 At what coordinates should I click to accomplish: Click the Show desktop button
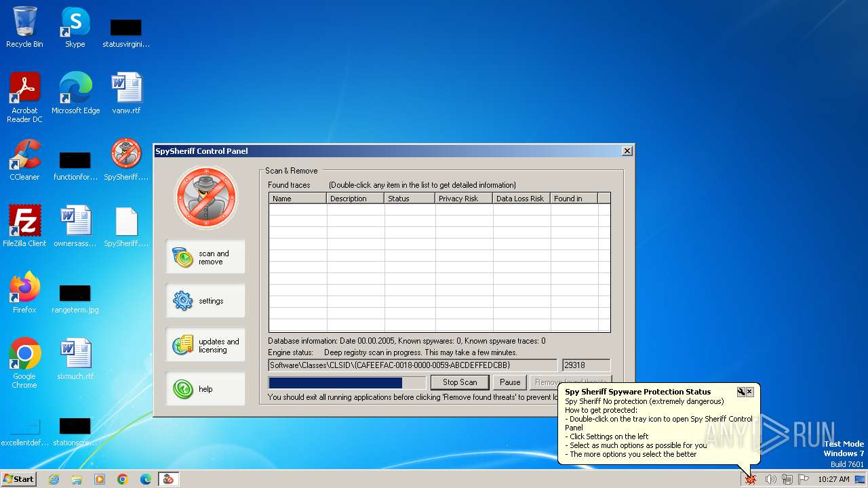[x=861, y=479]
